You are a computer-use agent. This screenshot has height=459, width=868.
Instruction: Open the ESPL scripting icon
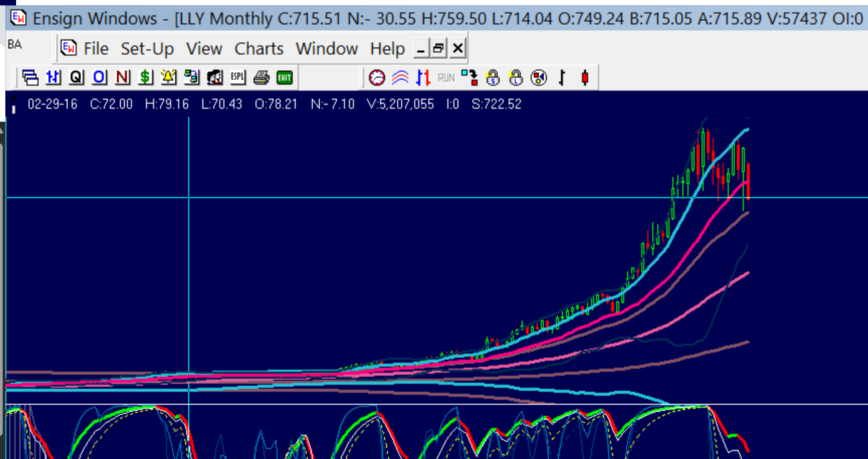(x=238, y=78)
